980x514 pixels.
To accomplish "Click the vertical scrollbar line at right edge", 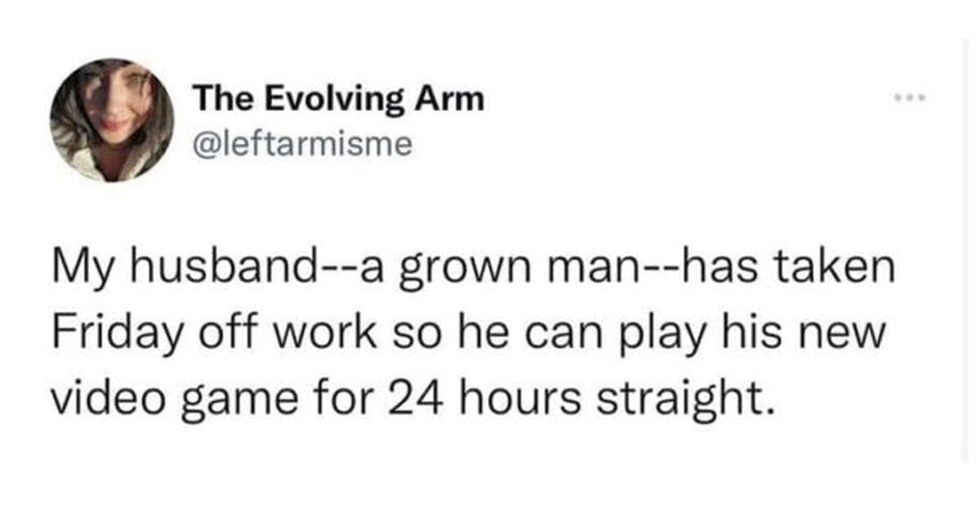I will pyautogui.click(x=964, y=245).
